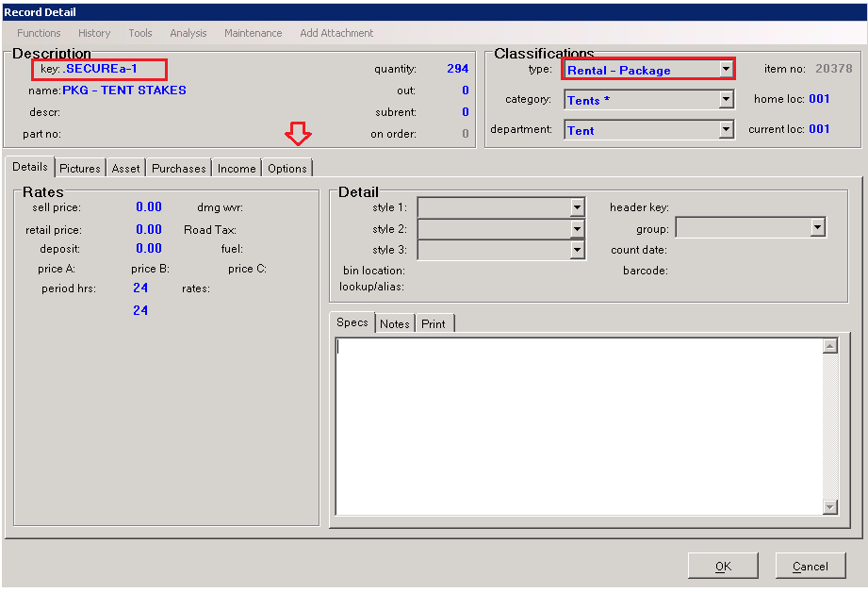Switch to the Notes tab
The image size is (868, 593).
coord(395,324)
